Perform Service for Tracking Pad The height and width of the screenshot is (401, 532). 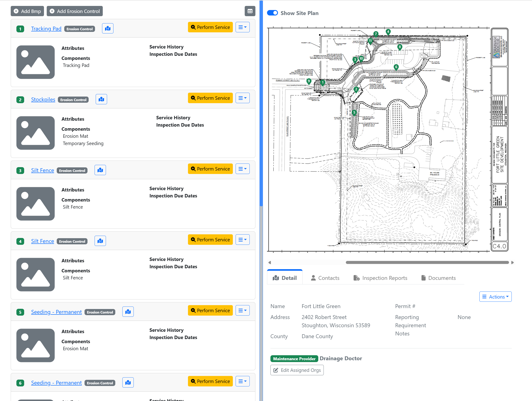pyautogui.click(x=210, y=27)
